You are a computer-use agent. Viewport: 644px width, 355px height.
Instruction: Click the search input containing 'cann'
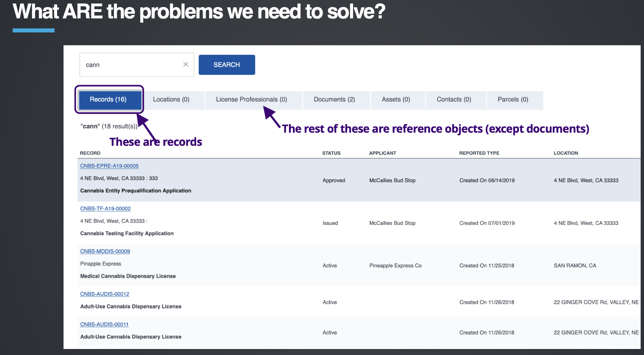coord(130,65)
